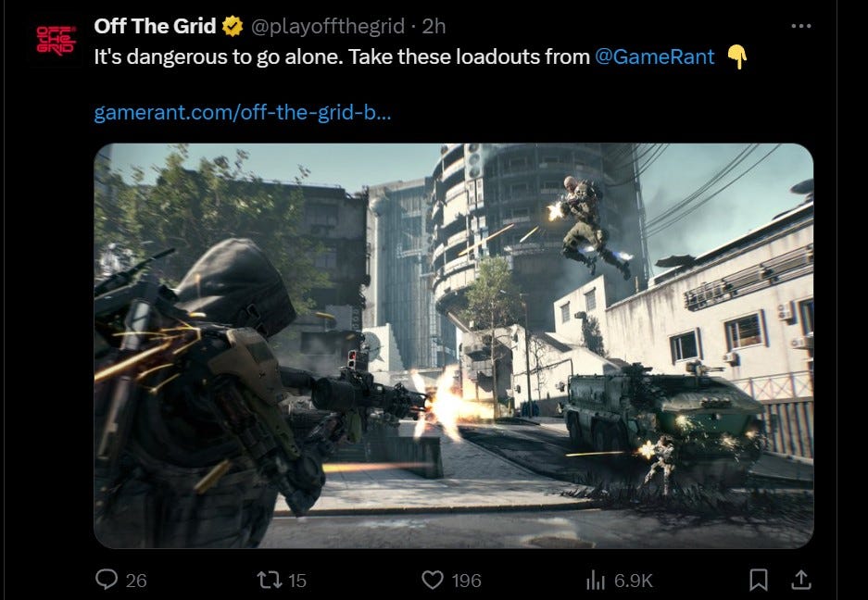Image resolution: width=868 pixels, height=600 pixels.
Task: Share the tweet with the upload arrow icon
Action: point(801,580)
